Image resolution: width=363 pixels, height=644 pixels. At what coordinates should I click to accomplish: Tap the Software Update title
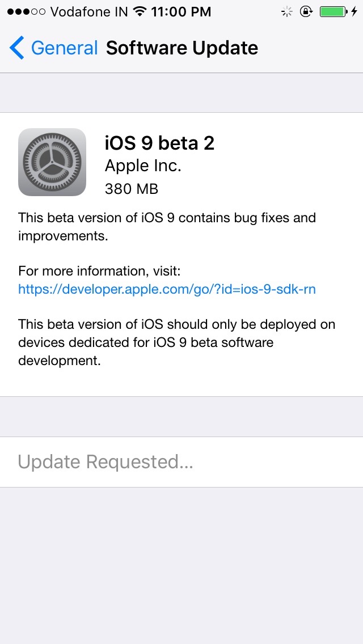[181, 48]
